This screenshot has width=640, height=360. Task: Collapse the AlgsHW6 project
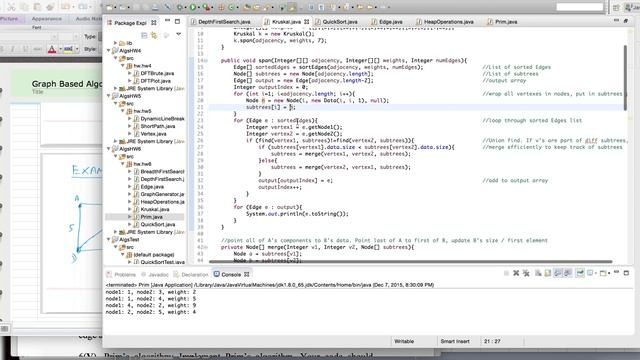point(109,149)
